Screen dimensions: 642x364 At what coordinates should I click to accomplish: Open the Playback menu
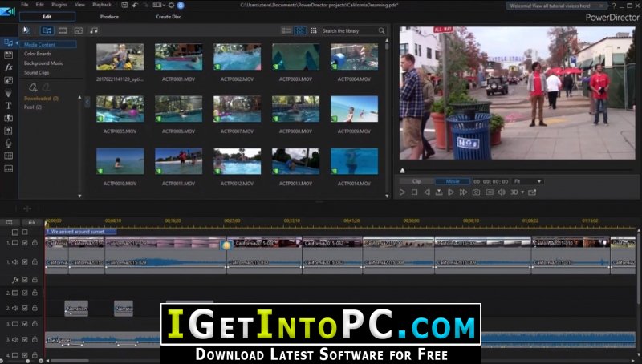click(x=102, y=5)
